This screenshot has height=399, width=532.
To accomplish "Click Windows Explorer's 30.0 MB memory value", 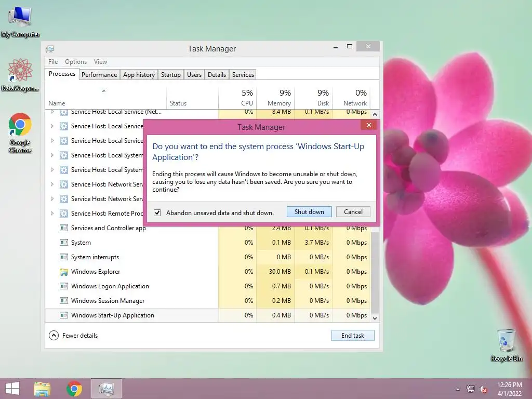I will click(280, 272).
